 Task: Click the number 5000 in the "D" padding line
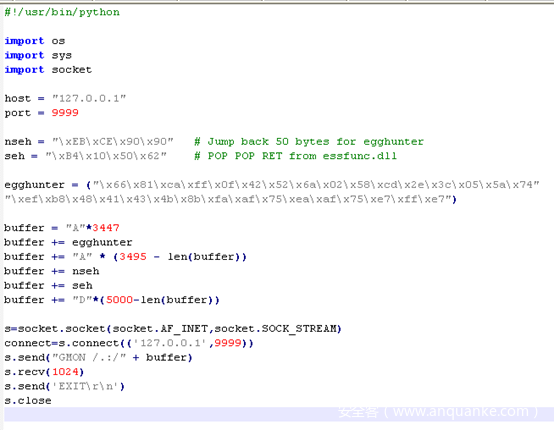coord(119,300)
